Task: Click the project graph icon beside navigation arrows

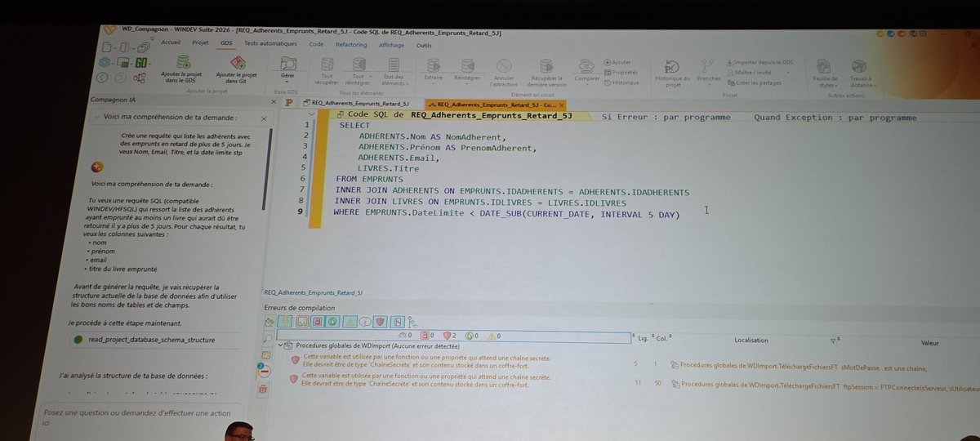Action: coord(139,78)
